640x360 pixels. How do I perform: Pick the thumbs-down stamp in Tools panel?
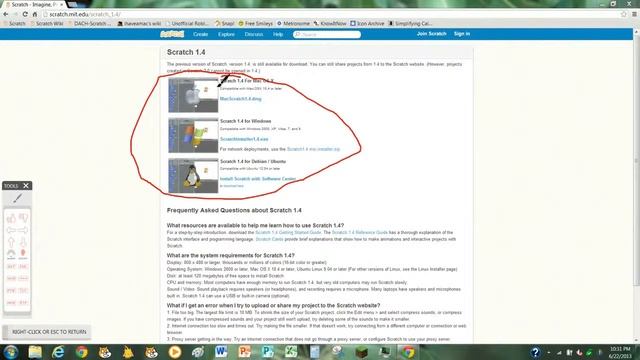pyautogui.click(x=23, y=218)
